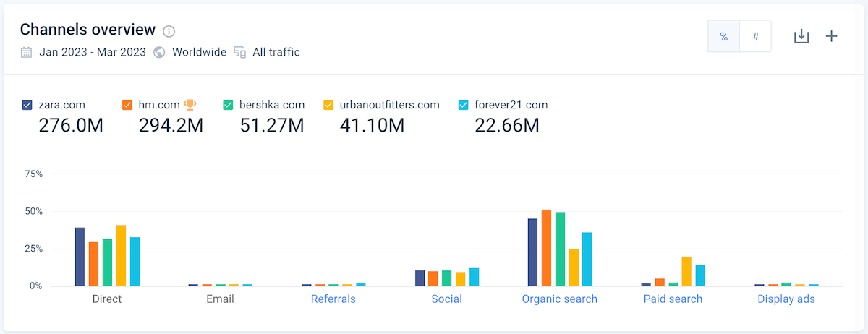Toggle the forever21.com checkbox
This screenshot has width=868, height=334.
click(x=464, y=105)
